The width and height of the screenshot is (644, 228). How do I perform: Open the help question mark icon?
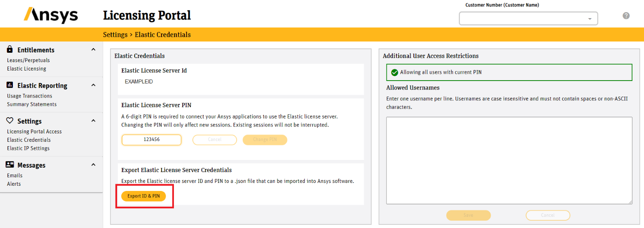point(626,16)
